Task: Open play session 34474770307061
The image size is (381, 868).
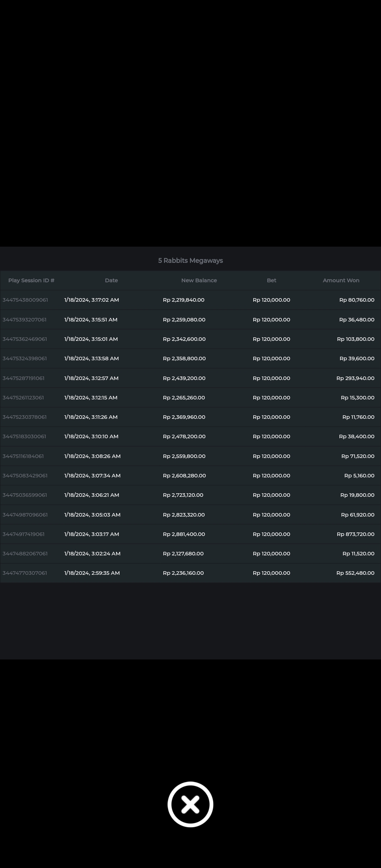Action: (x=25, y=573)
